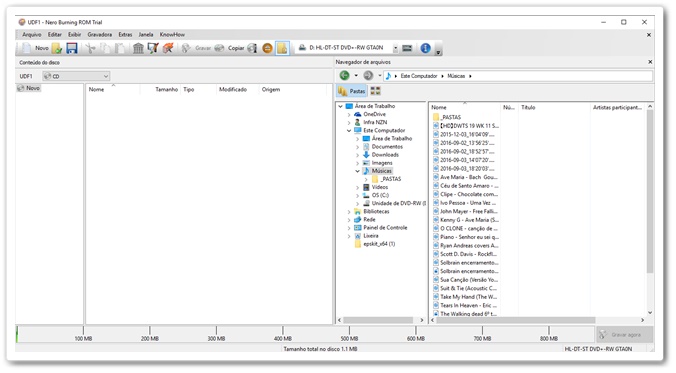Select the _PASTAS folder in the tree

(391, 179)
